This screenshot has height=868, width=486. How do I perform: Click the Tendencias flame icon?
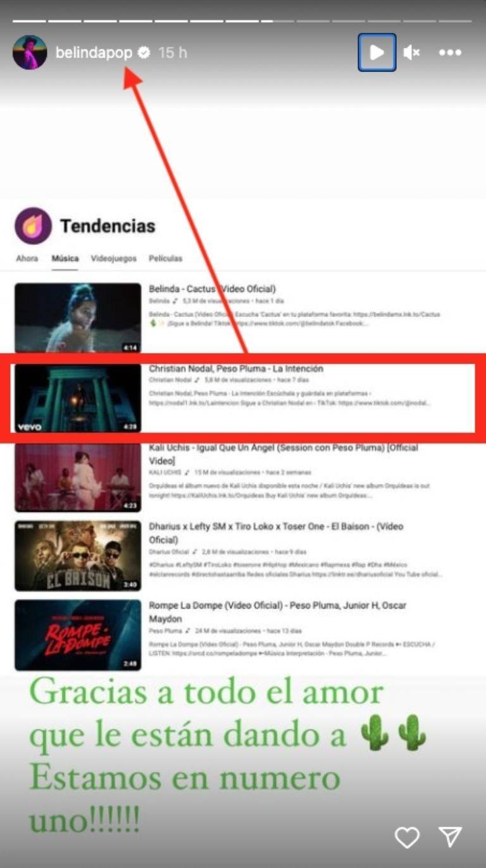pyautogui.click(x=33, y=226)
